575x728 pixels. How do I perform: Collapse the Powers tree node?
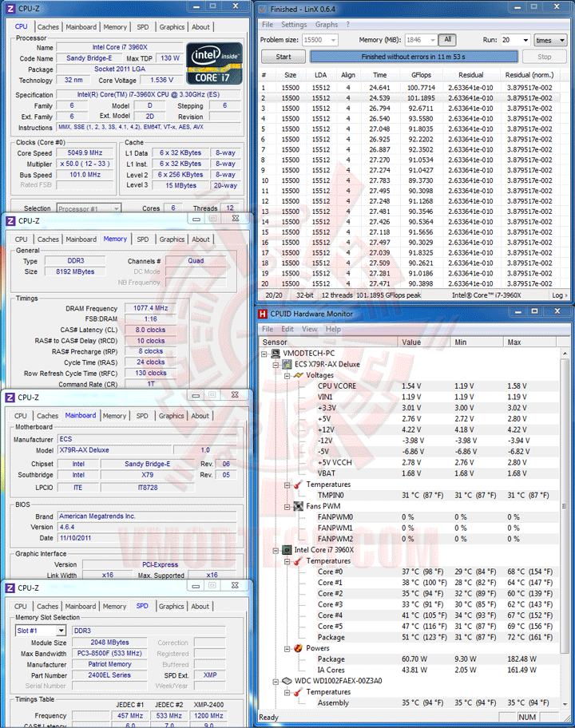[x=287, y=649]
